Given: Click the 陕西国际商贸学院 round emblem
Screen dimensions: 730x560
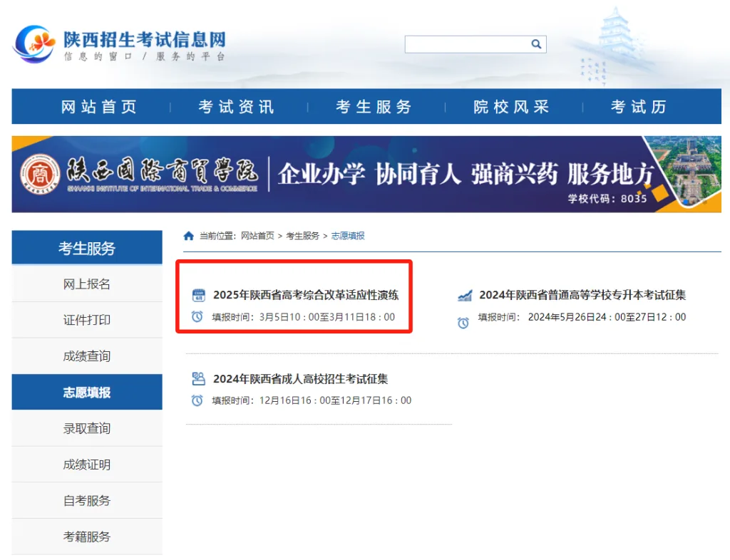Looking at the screenshot, I should pos(40,175).
